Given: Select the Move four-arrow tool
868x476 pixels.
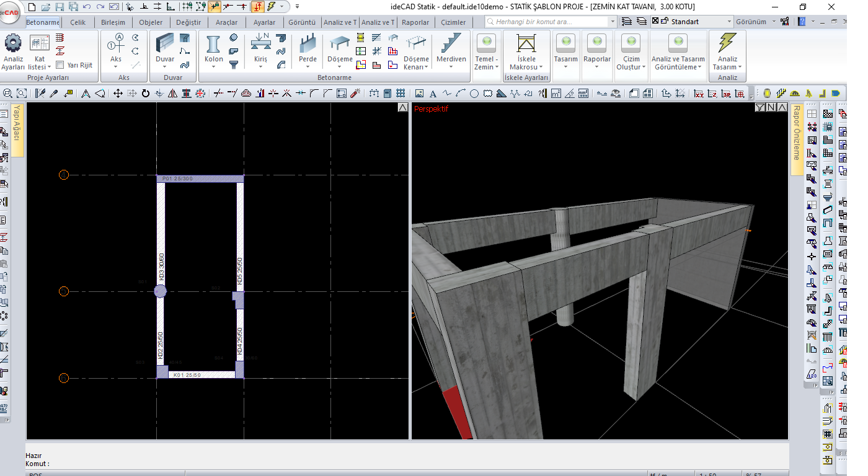Looking at the screenshot, I should click(118, 94).
